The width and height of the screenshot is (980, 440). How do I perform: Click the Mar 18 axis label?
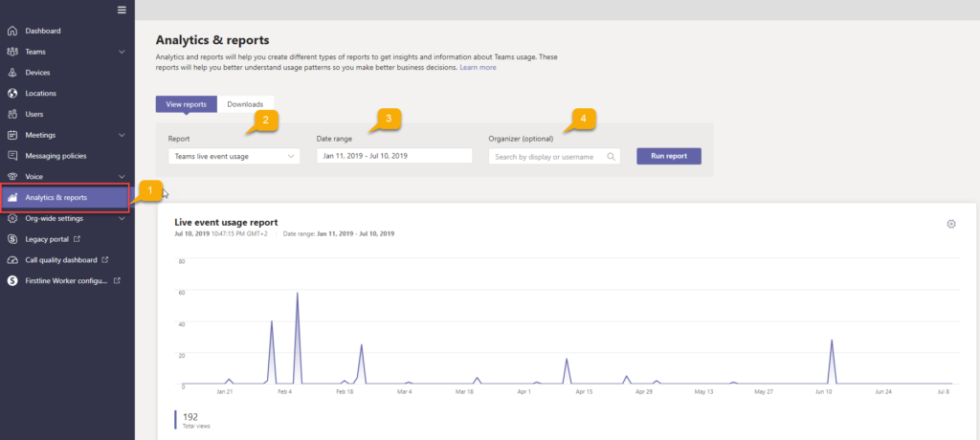tap(464, 392)
